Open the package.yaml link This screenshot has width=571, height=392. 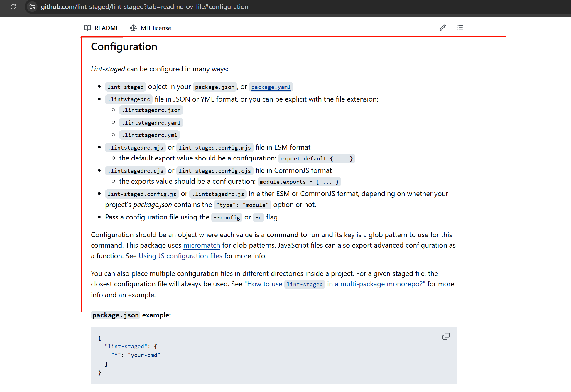[x=271, y=87]
